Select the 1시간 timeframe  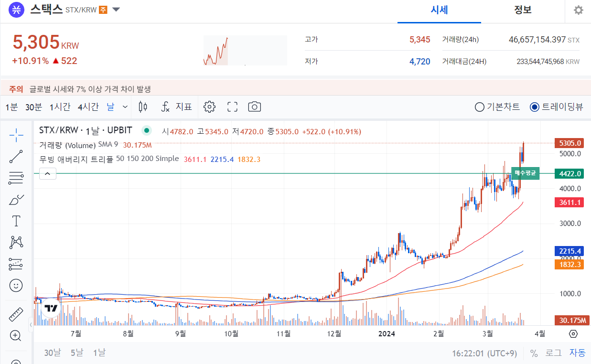point(60,107)
